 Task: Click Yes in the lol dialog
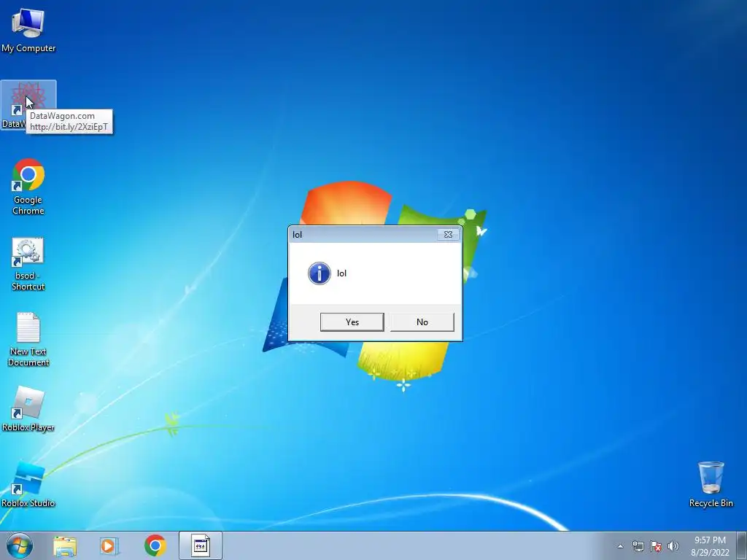point(352,322)
